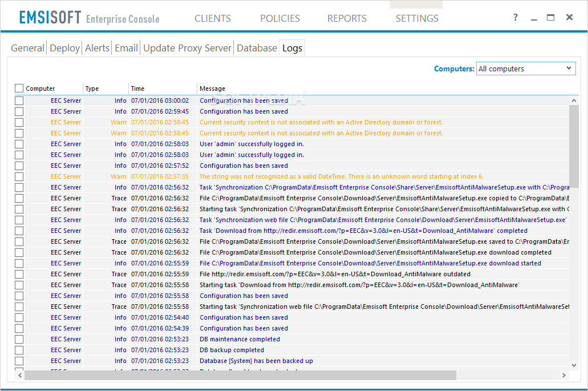
Task: Click the 07/01/2016 02:57:35 warning time
Action: (x=160, y=176)
